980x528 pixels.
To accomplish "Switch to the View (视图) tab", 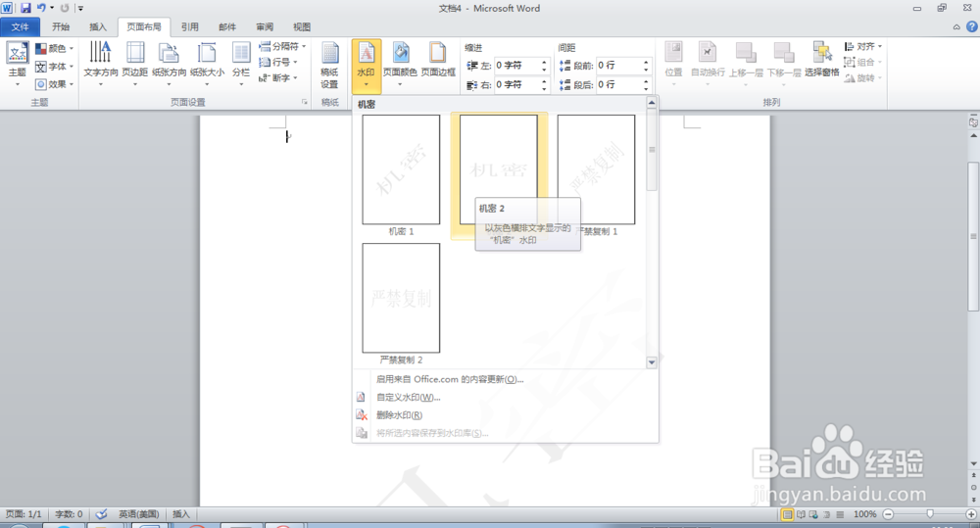I will 302,26.
